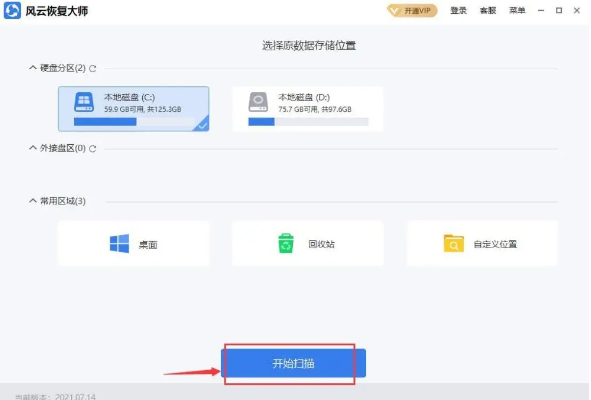The image size is (591, 400).
Task: Open the 菜单 menu
Action: [x=517, y=11]
